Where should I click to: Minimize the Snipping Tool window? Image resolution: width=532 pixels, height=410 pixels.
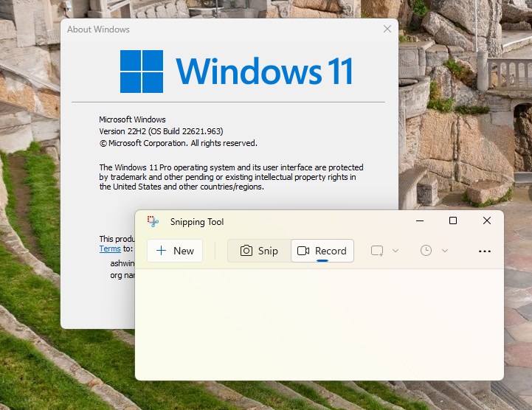(420, 220)
